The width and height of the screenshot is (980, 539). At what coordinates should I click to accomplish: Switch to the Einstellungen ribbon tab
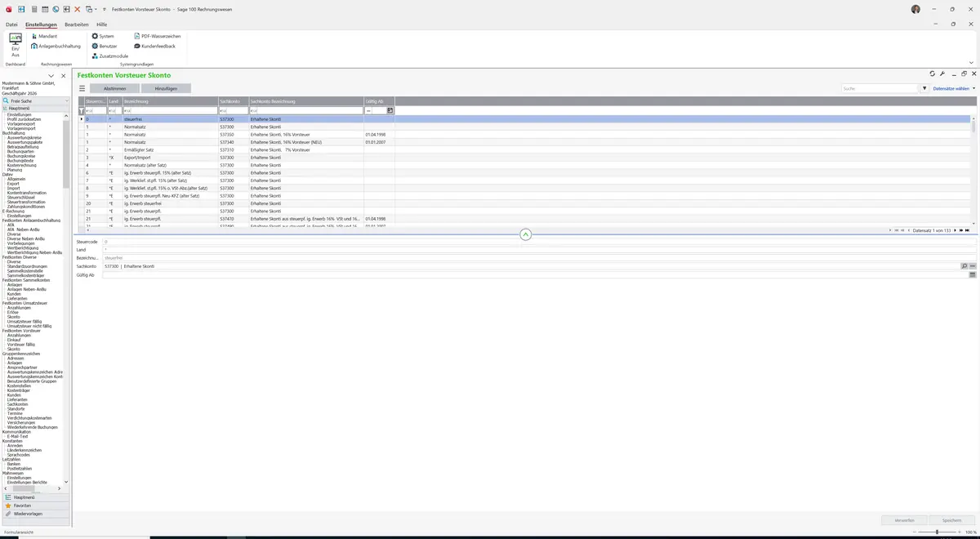[41, 24]
